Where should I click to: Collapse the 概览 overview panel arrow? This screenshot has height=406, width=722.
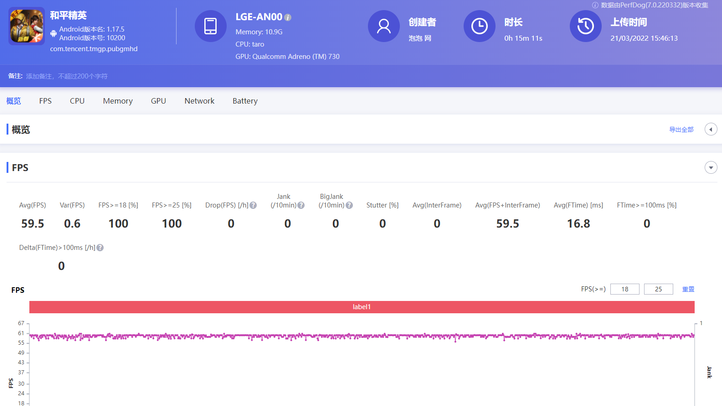pos(711,129)
